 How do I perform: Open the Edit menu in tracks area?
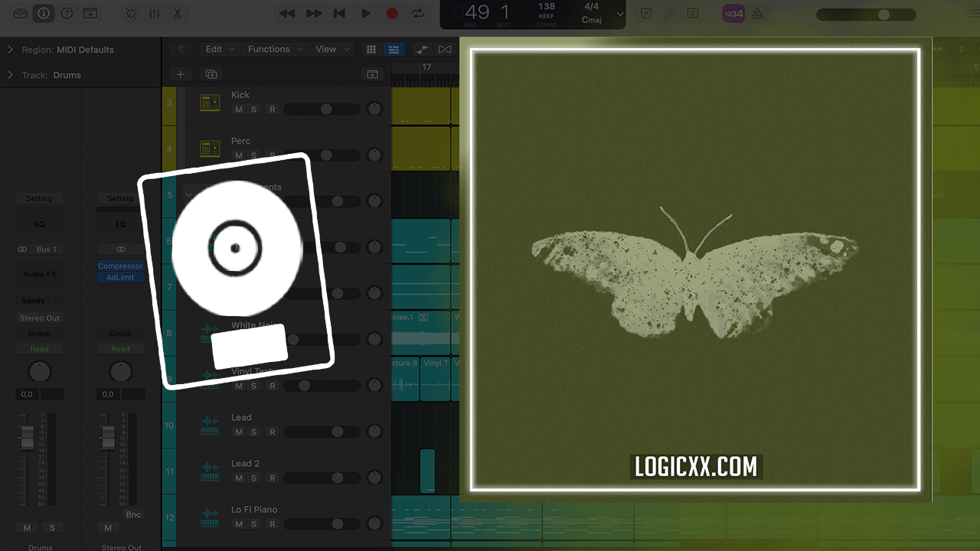pyautogui.click(x=214, y=49)
